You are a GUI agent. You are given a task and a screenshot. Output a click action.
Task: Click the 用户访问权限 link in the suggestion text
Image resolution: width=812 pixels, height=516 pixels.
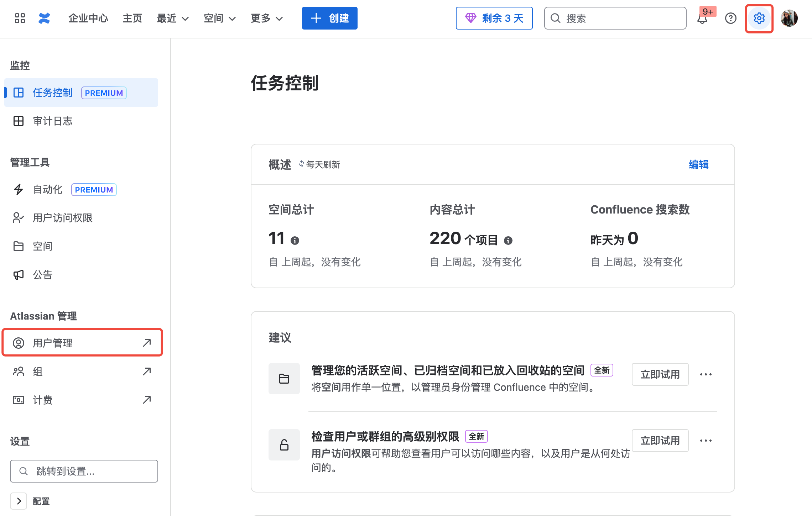[341, 453]
